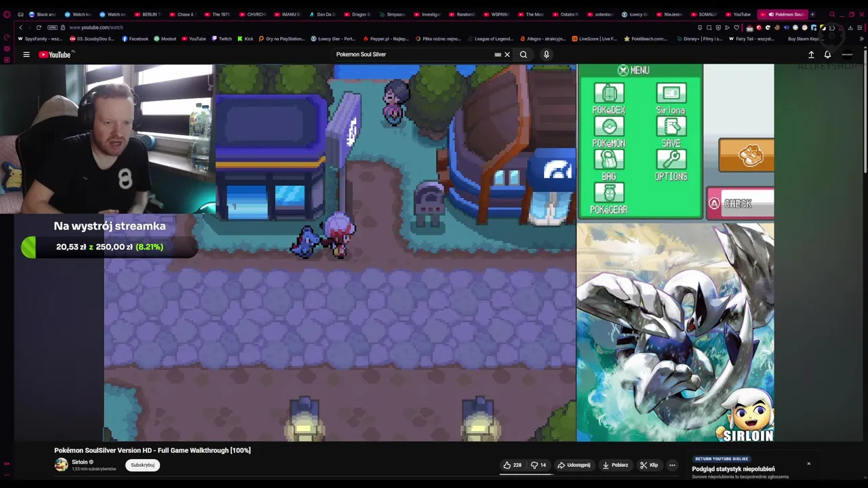868x488 pixels.
Task: Expand hidden bookmarks chevron
Action: (x=862, y=39)
